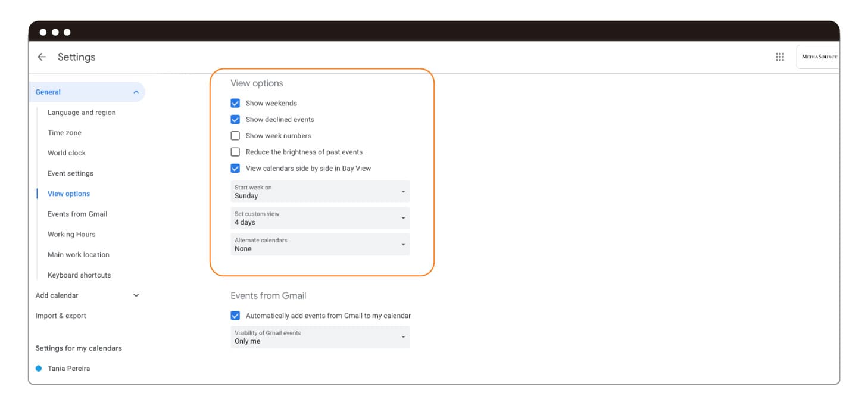Expand the Add calendar section
This screenshot has height=402, width=868.
(x=136, y=295)
